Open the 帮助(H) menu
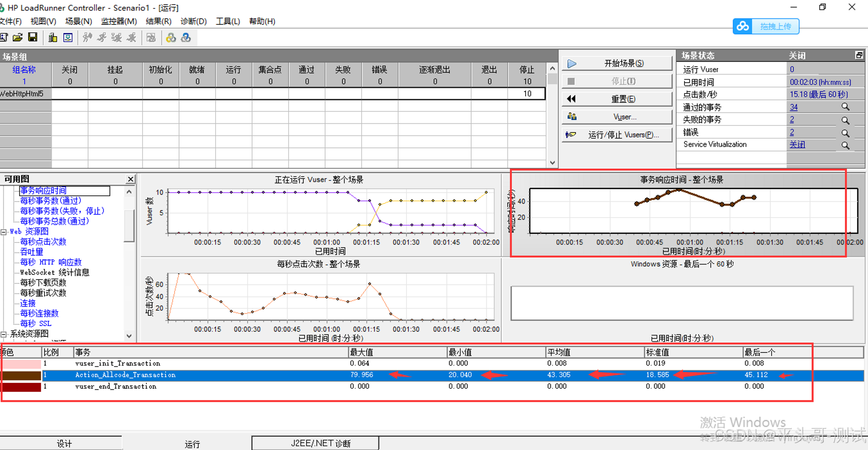Viewport: 868px width, 450px height. coord(262,21)
